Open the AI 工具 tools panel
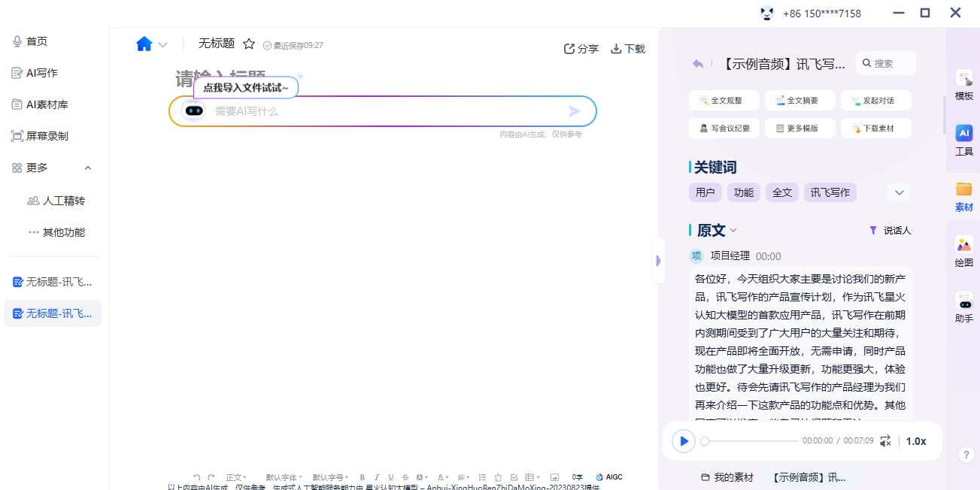Image resolution: width=980 pixels, height=490 pixels. [963, 140]
